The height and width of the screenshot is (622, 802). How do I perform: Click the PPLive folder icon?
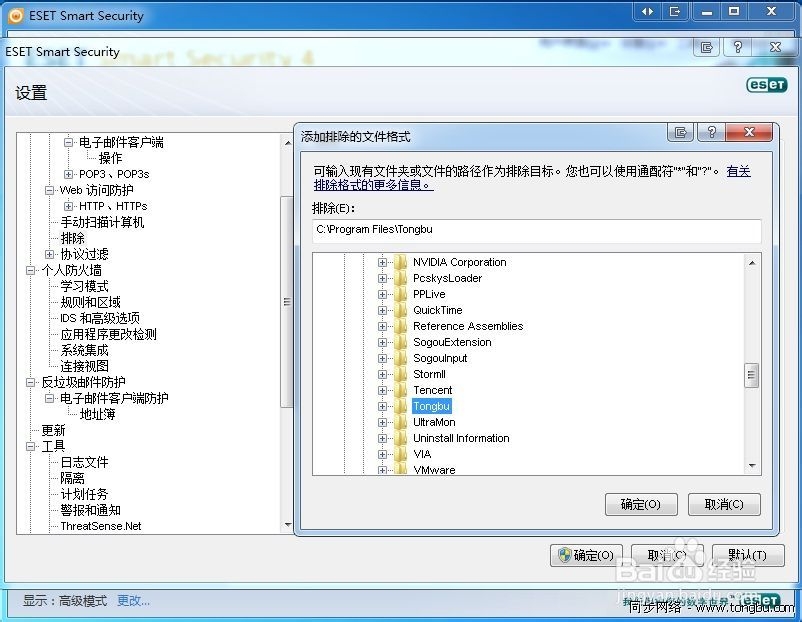tap(400, 294)
